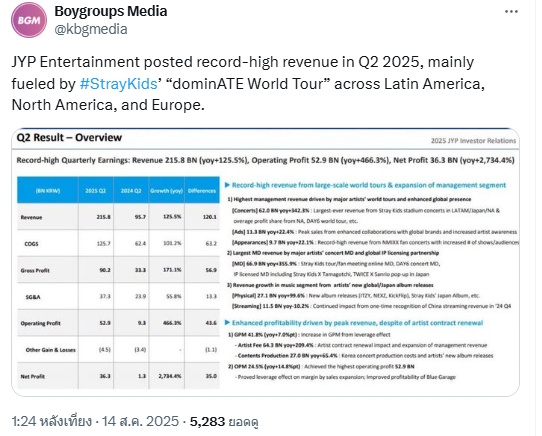This screenshot has width=542, height=436.
Task: Open the Q2 Result Overview image
Action: pos(265,262)
